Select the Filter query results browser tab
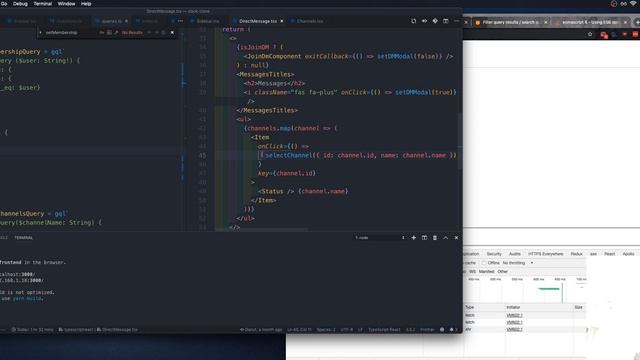This screenshot has height=360, width=640. tap(510, 22)
